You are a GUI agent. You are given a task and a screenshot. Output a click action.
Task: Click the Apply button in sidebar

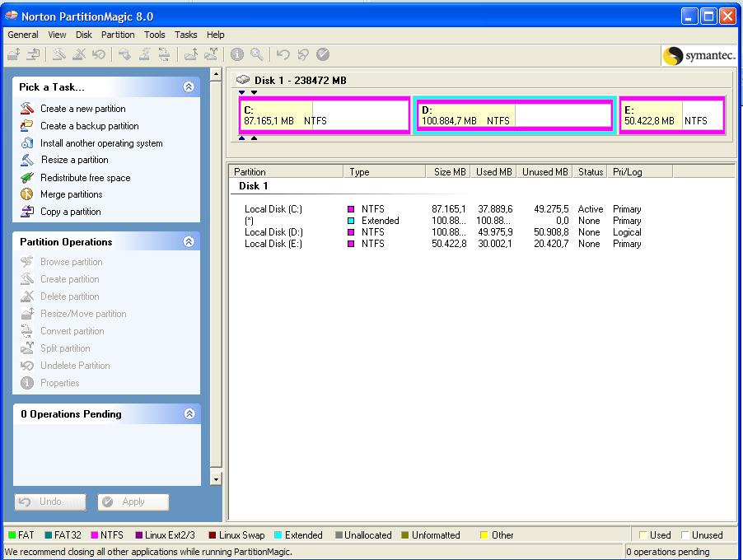coord(133,502)
